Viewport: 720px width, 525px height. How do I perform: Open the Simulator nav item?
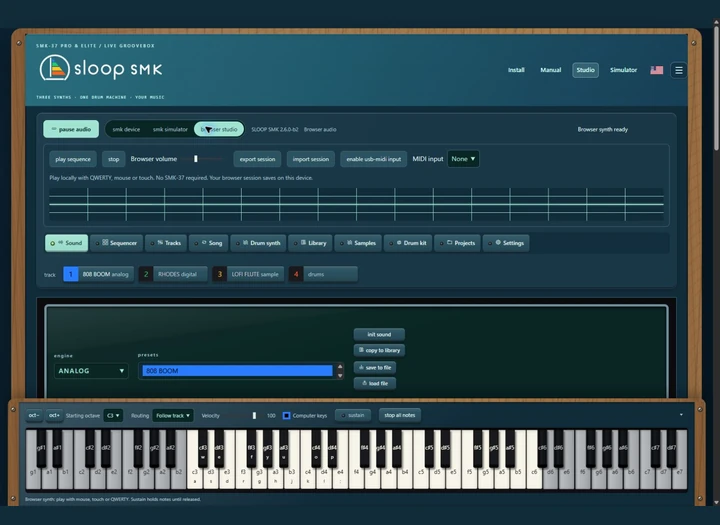pyautogui.click(x=623, y=70)
